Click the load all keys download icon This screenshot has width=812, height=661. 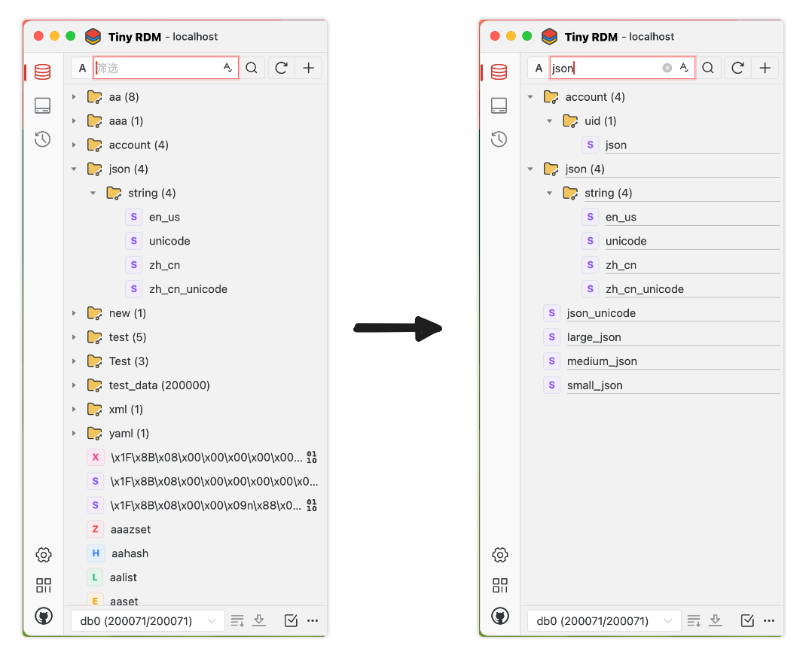tap(259, 620)
